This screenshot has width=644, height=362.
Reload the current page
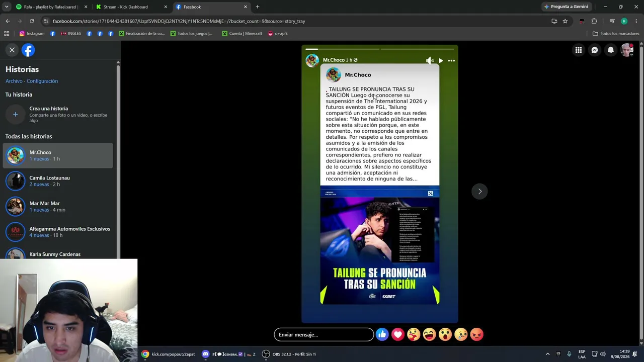coord(32,21)
